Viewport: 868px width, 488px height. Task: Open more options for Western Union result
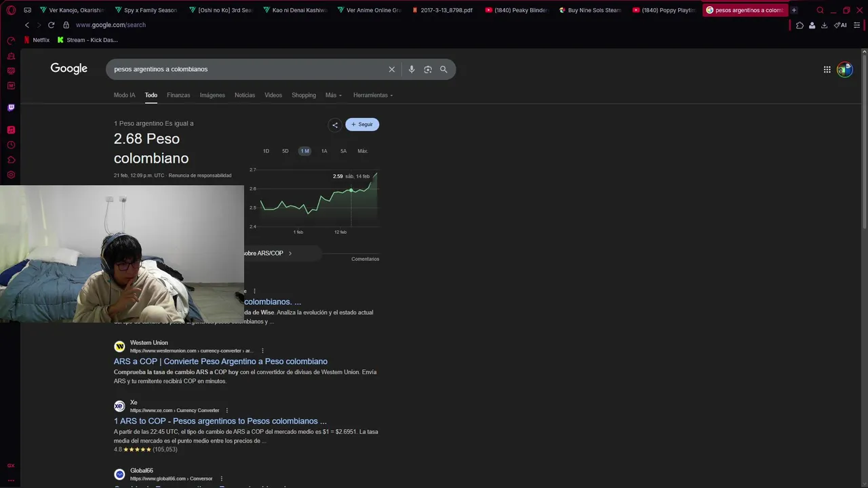click(262, 351)
